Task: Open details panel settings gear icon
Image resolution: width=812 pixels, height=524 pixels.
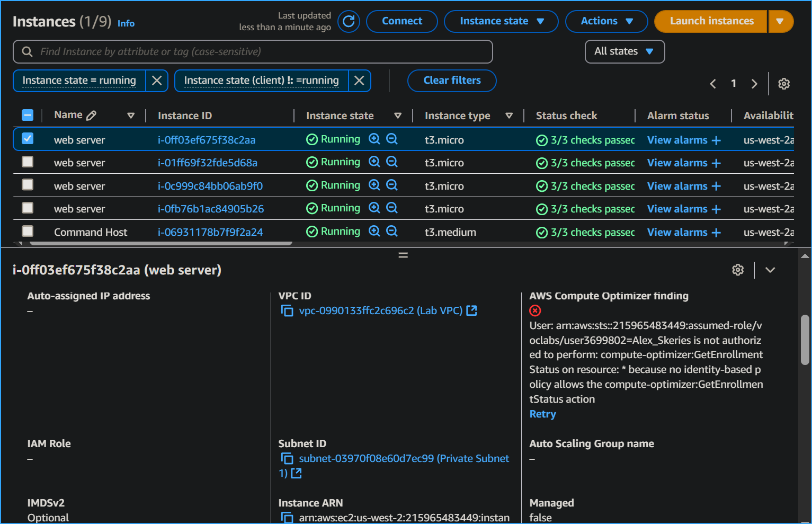Action: click(738, 270)
